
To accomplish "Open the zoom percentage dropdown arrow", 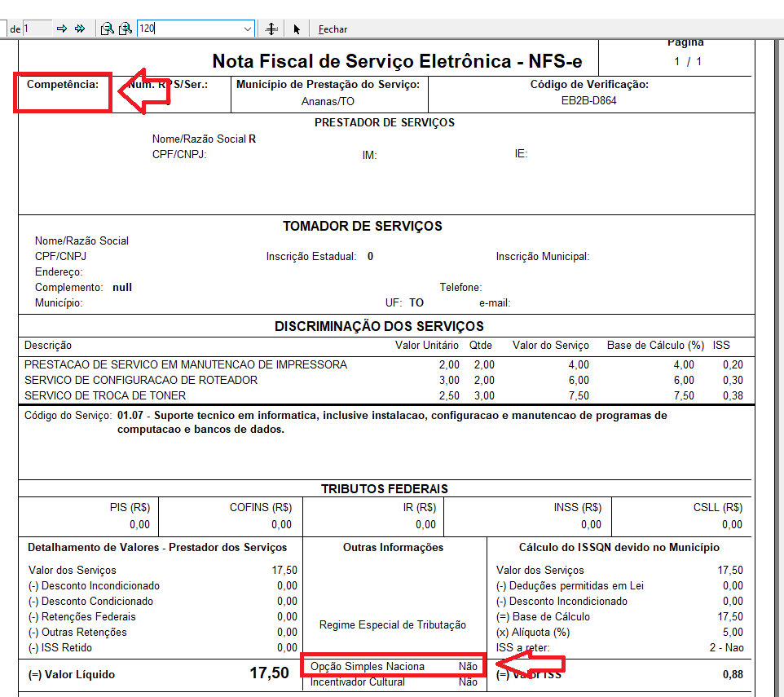I will 248,29.
